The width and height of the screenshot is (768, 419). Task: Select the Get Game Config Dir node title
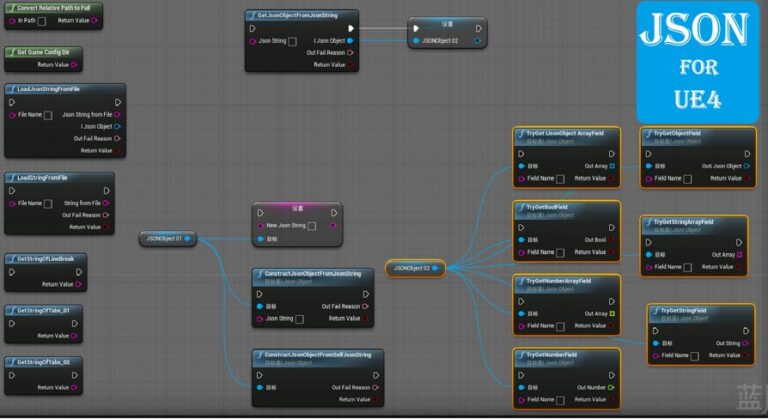tap(43, 52)
